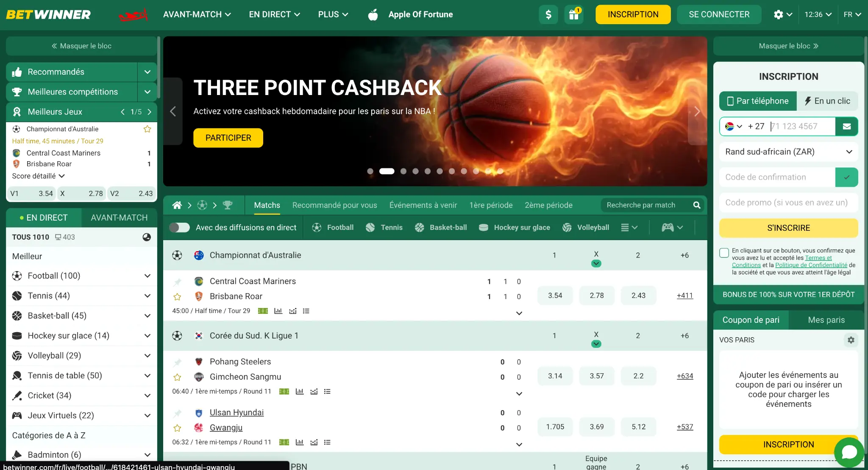Add Brisbane Roar match to favorites
Screen dimensions: 868x470
(x=177, y=297)
